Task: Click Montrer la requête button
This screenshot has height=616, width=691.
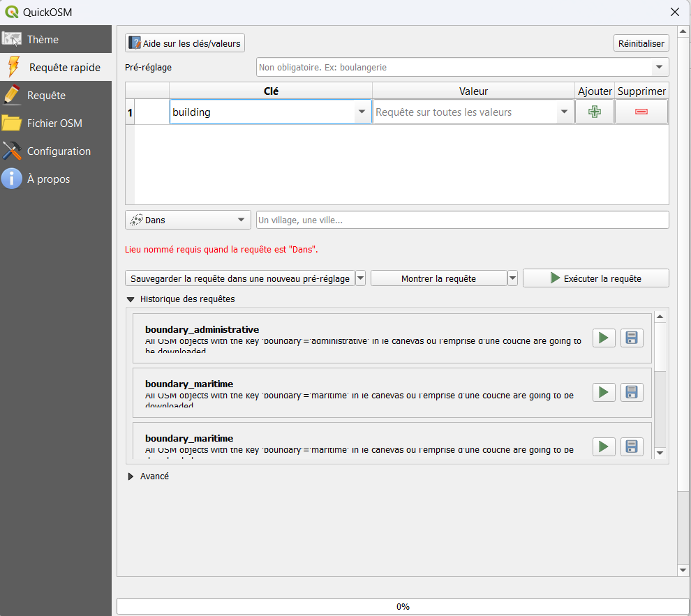Action: [x=438, y=278]
